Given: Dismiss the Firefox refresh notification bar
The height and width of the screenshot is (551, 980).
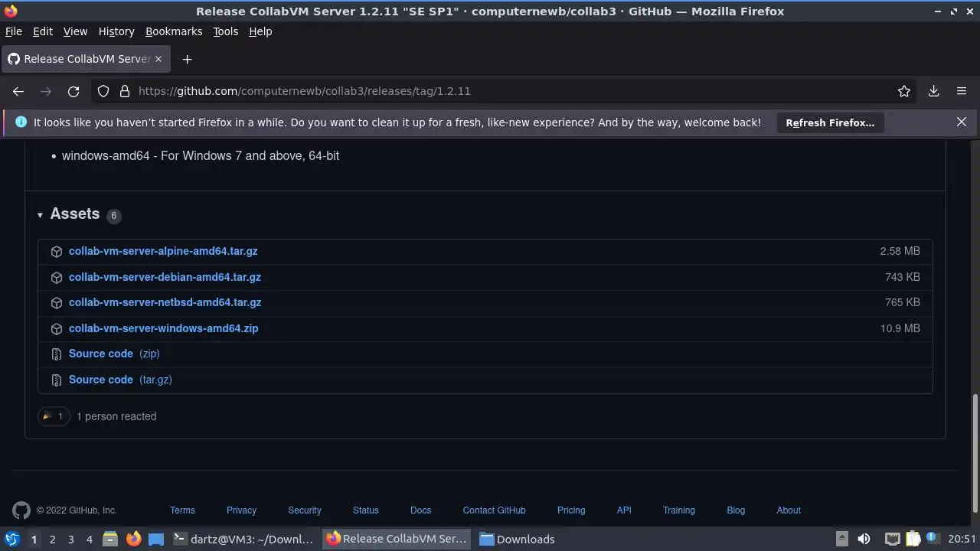Looking at the screenshot, I should pos(962,122).
